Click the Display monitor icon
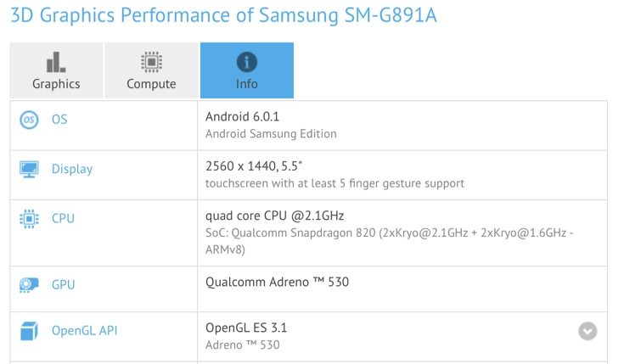The height and width of the screenshot is (364, 624). coord(29,169)
